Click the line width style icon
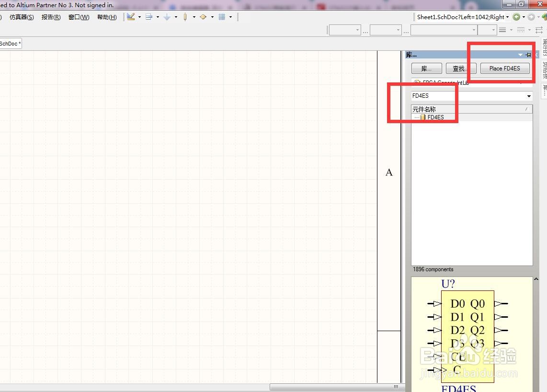The width and height of the screenshot is (547, 392). pos(502,30)
